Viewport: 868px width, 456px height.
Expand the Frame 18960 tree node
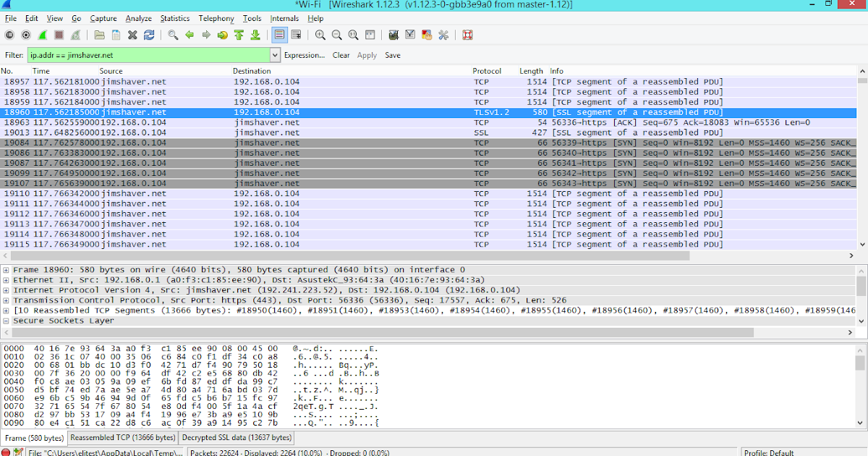tap(7, 269)
